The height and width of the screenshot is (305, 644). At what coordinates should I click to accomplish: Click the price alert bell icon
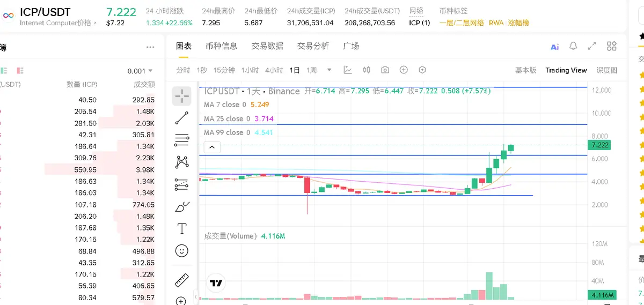click(573, 46)
